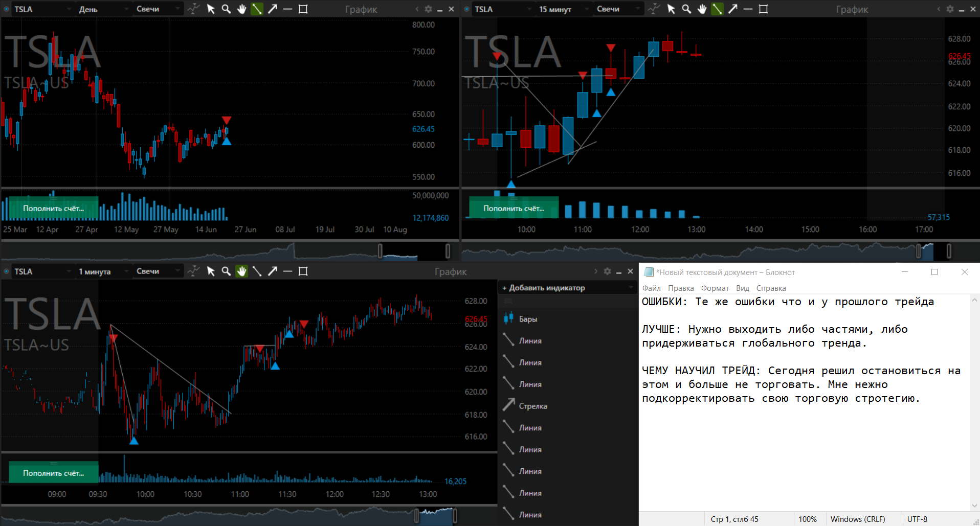980x526 pixels.
Task: Open settings gear of the 15-minute chart
Action: coord(950,9)
